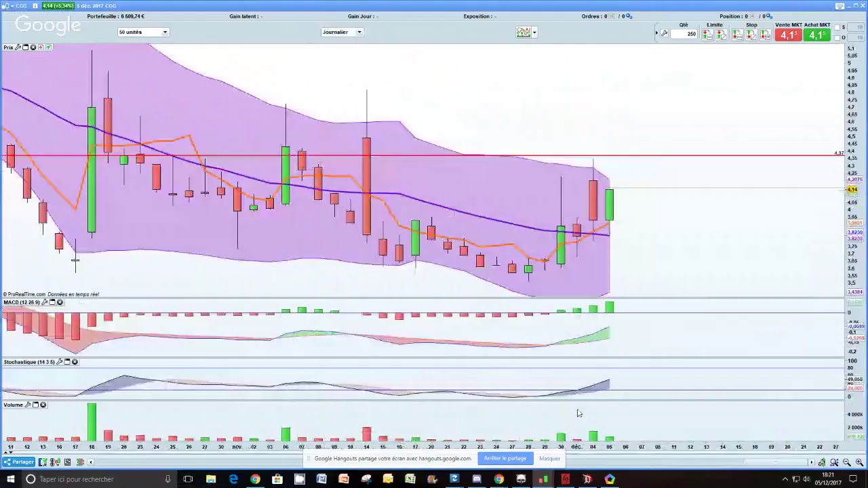This screenshot has height=488, width=868.
Task: Click the first Limite order icon
Action: (707, 35)
